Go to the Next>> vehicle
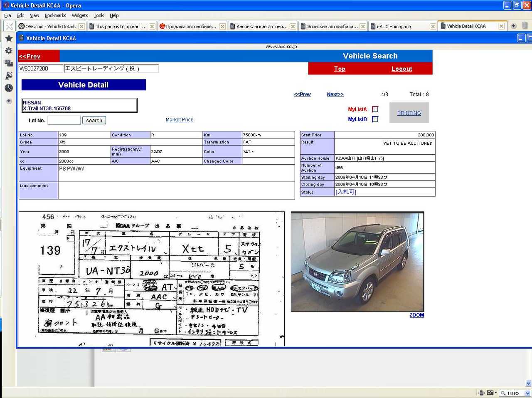The image size is (532, 398). pyautogui.click(x=335, y=94)
